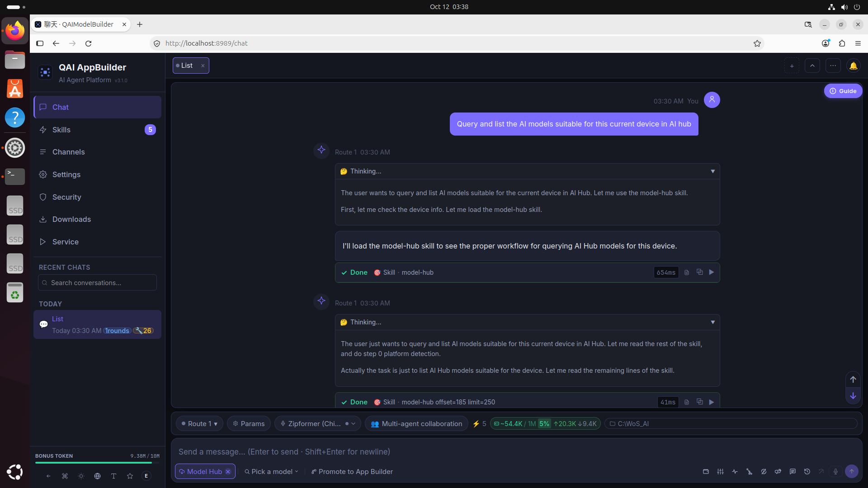
Task: Click the globe language icon in the sidebar footer
Action: pyautogui.click(x=97, y=476)
